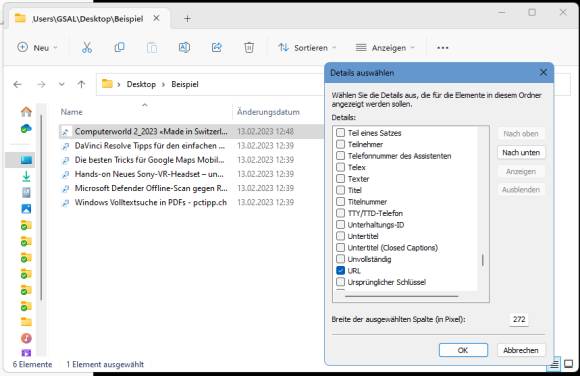The image size is (580, 376).
Task: Sort by Änderungsdatum column header
Action: (x=268, y=112)
